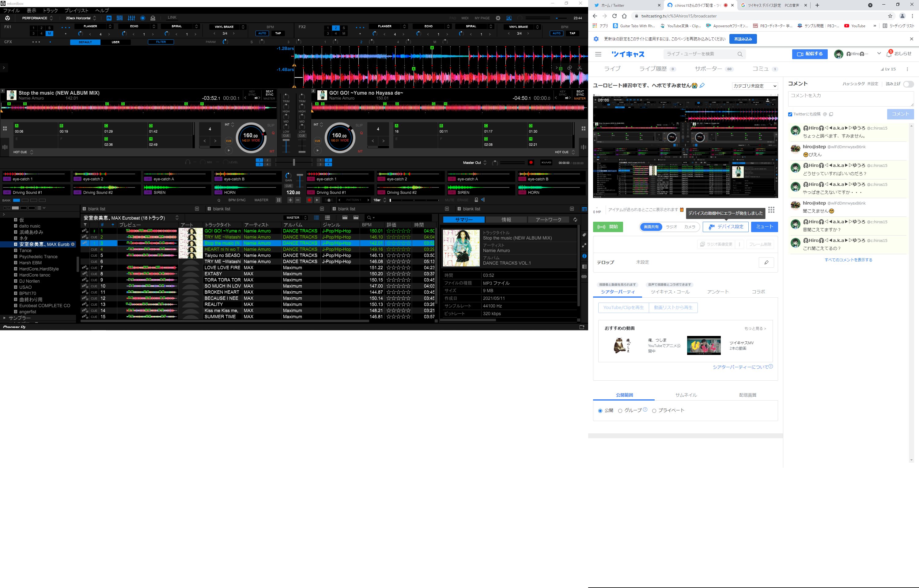Select the グループ radio button
Viewport: 919px width, 588px height.
620,411
